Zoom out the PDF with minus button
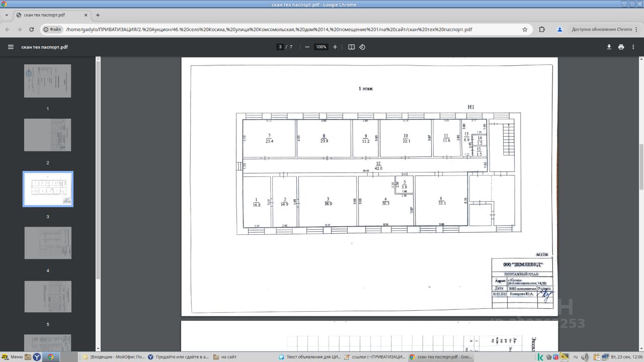Viewport: 644px width, 362px height. tap(307, 47)
